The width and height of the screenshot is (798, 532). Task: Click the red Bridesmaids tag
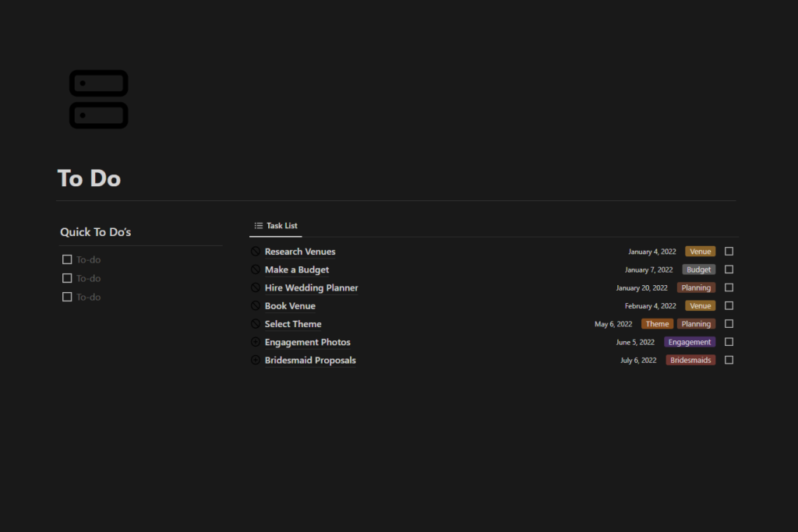click(x=690, y=360)
